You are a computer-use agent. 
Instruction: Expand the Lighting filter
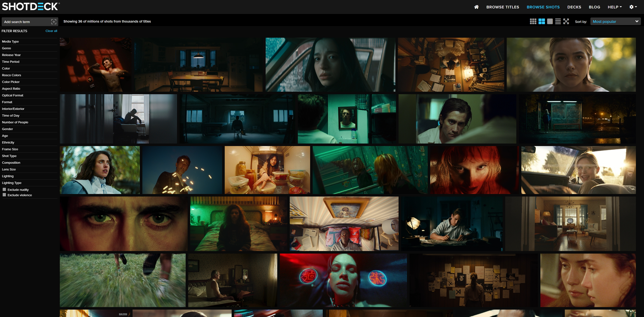29,176
